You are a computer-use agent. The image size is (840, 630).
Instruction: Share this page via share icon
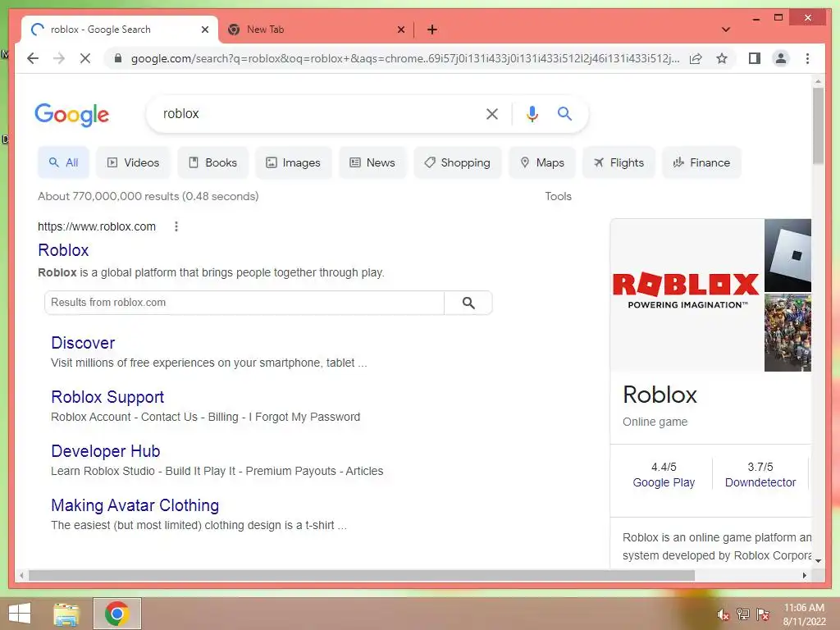696,58
